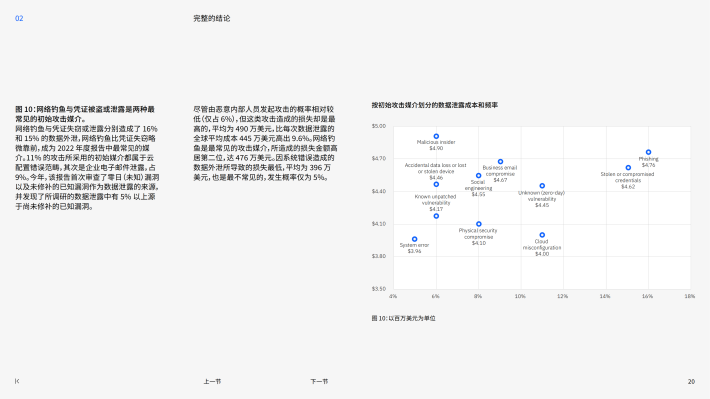Click the figure caption 图 10 below chart
Image resolution: width=710 pixels, height=399 pixels.
(x=403, y=318)
